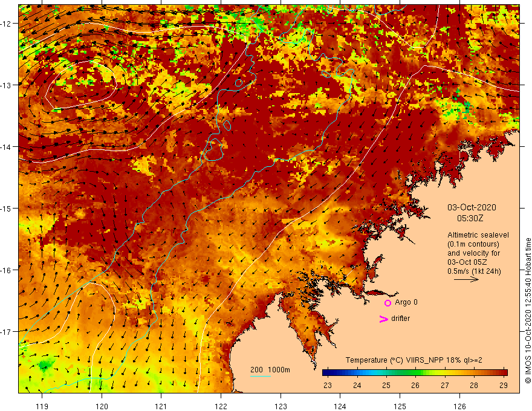The height and width of the screenshot is (411, 532).
Task: Click the '200 1000m' bathymetry label
Action: tap(270, 370)
